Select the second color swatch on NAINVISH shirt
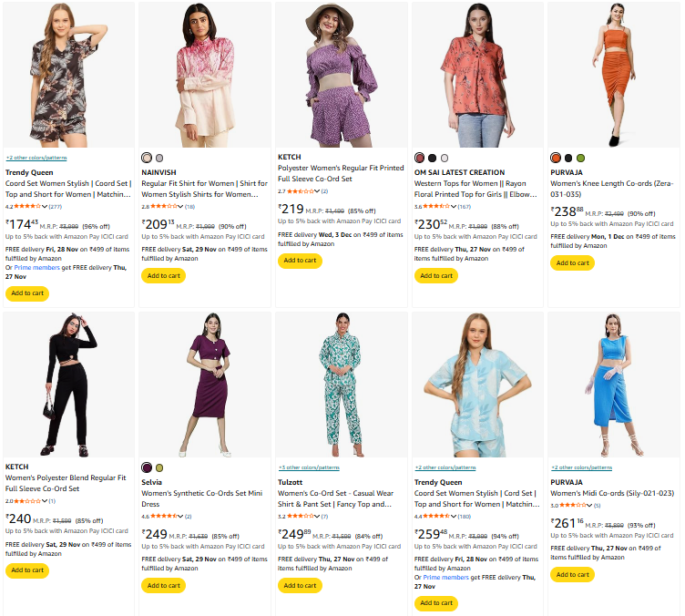The height and width of the screenshot is (616, 685). (159, 158)
